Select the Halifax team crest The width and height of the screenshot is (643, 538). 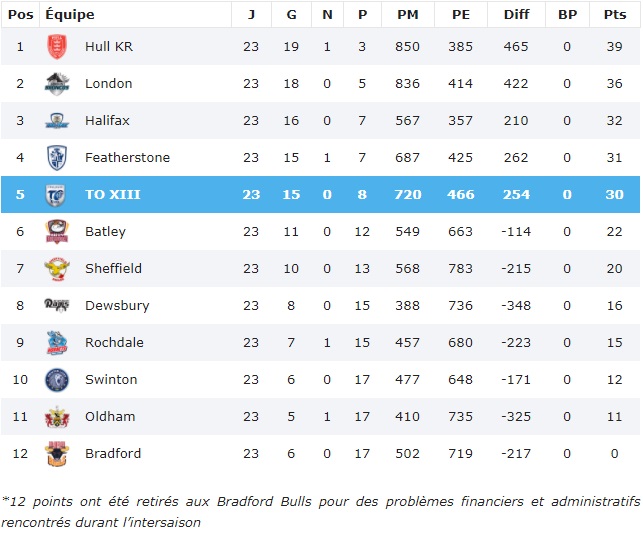point(57,121)
